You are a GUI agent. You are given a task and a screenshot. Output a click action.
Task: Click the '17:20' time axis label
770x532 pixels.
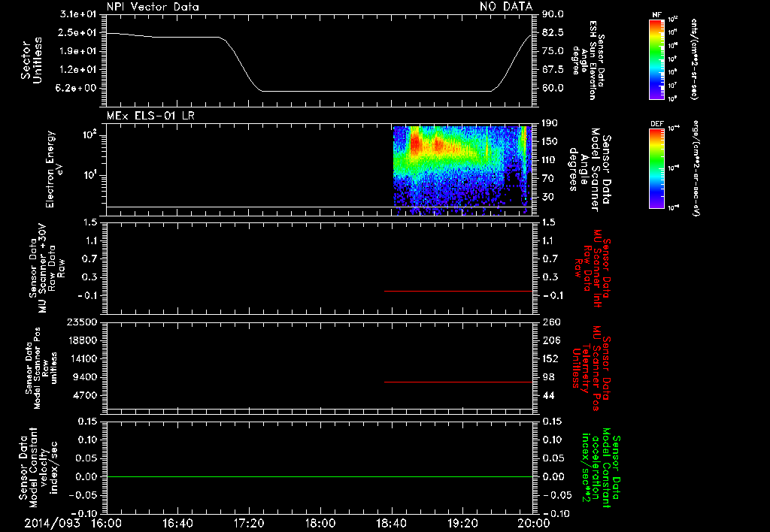coord(249,523)
